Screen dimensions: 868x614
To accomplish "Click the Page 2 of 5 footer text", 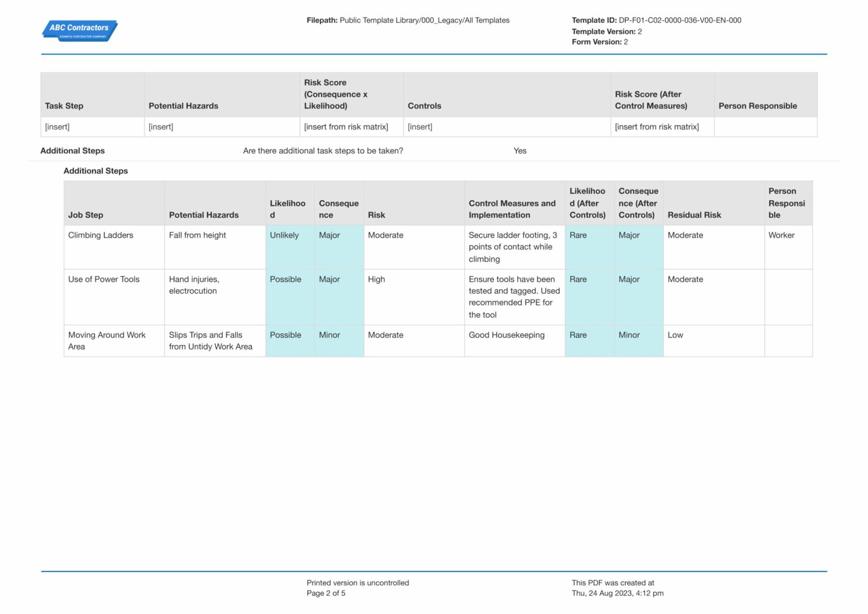I will tap(325, 593).
